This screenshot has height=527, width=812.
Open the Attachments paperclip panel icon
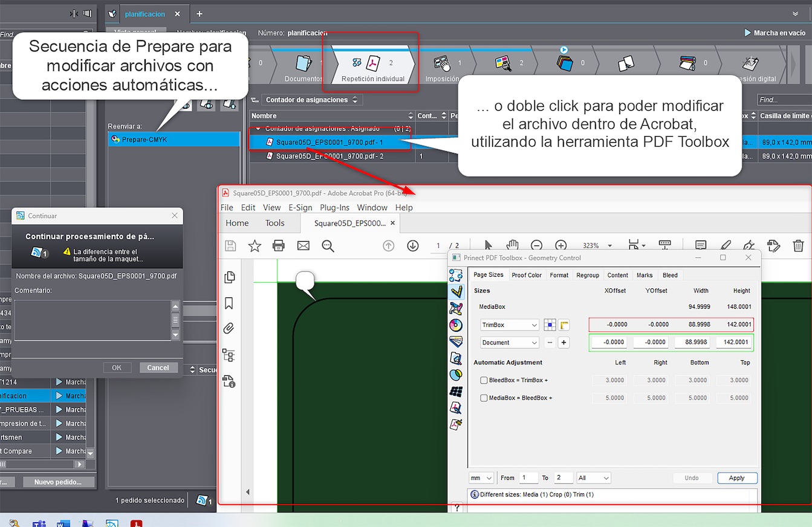(229, 329)
